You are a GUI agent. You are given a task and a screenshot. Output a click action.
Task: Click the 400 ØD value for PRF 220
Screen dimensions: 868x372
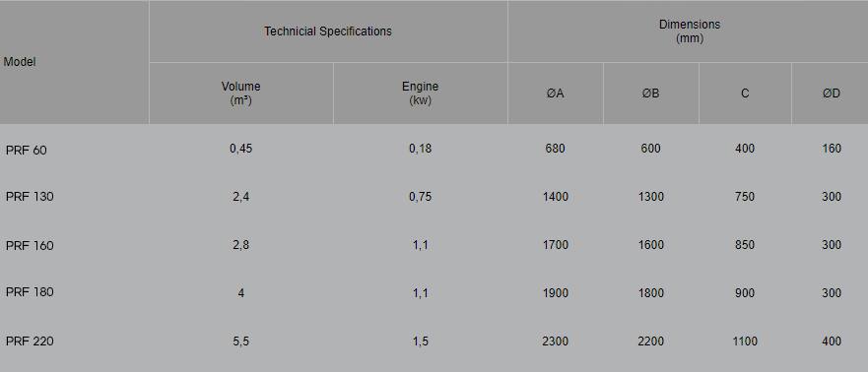coord(832,341)
